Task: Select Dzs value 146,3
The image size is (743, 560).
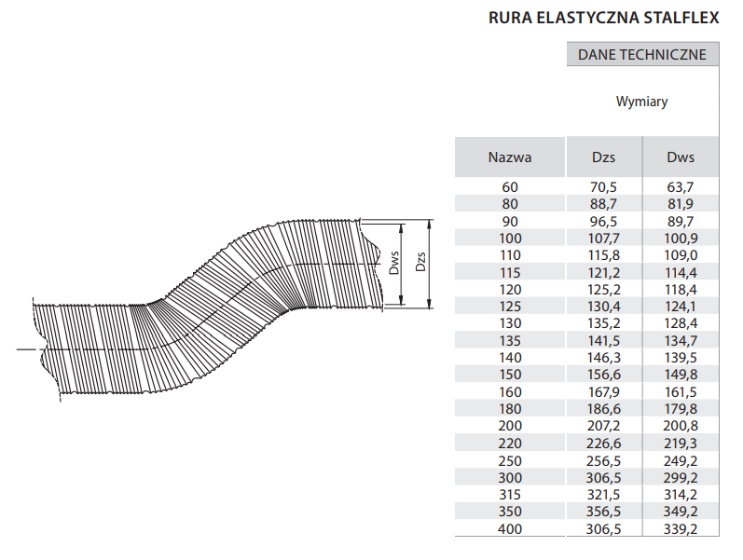Action: coord(604,358)
